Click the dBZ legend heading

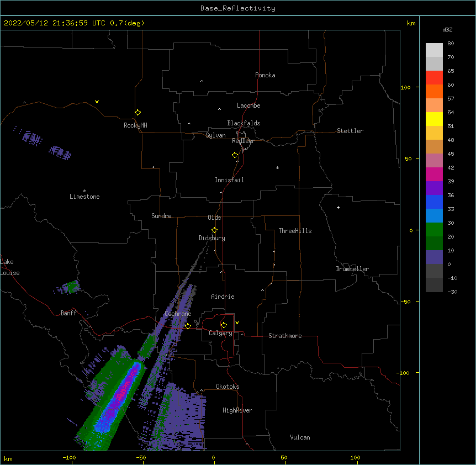click(x=447, y=29)
